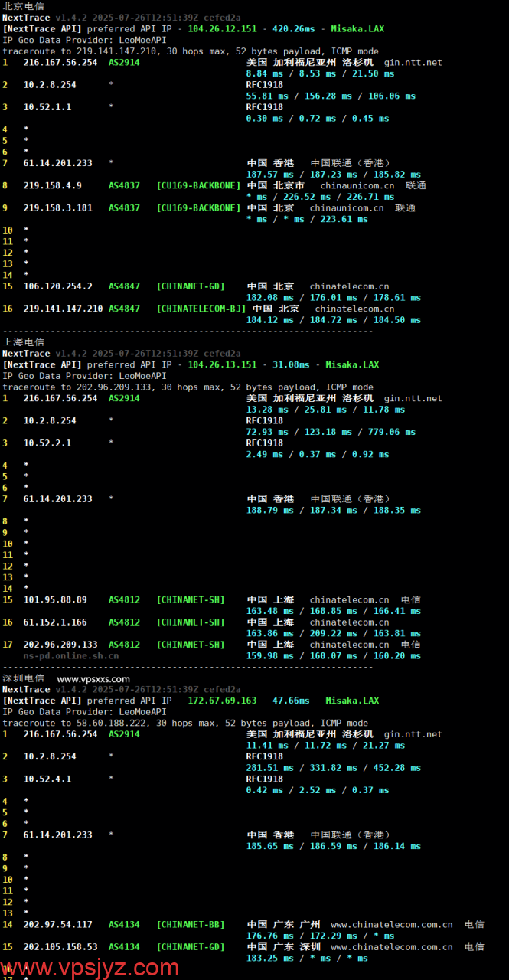This screenshot has height=980, width=509.
Task: Click the CHINATELECOM-BJ network tag
Action: (201, 309)
